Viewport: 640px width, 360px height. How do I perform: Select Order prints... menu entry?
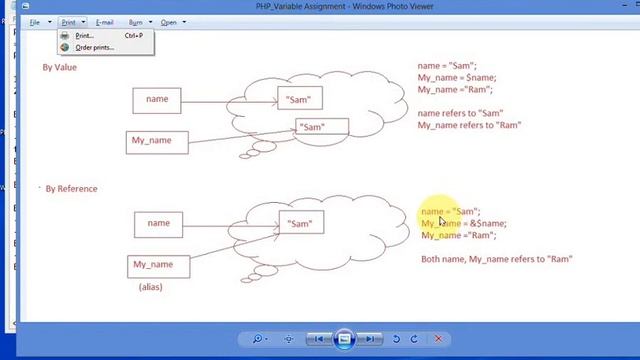pyautogui.click(x=106, y=48)
